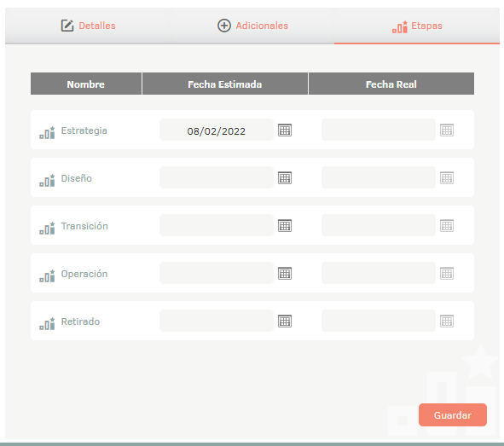Click the Estrategia stage icon
504x446 pixels.
click(47, 132)
